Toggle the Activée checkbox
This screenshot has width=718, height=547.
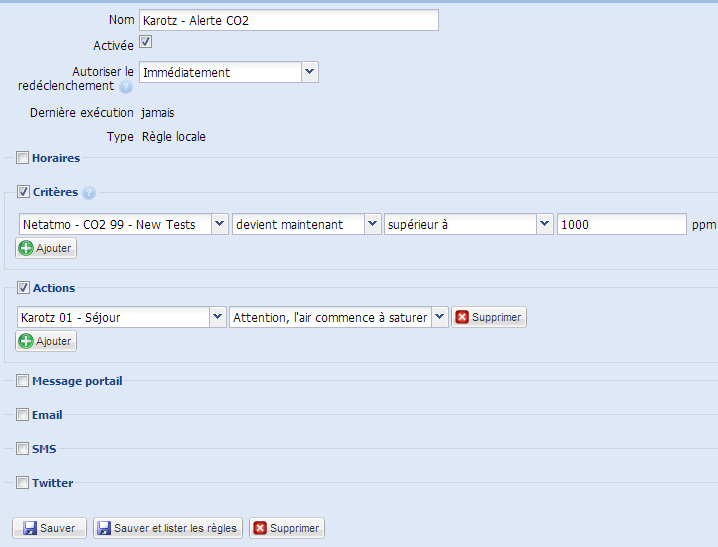click(146, 42)
